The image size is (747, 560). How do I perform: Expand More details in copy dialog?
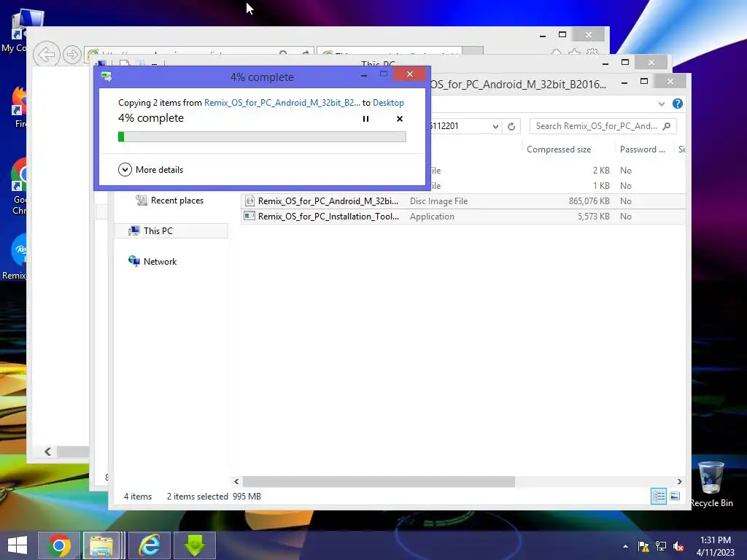tap(150, 169)
